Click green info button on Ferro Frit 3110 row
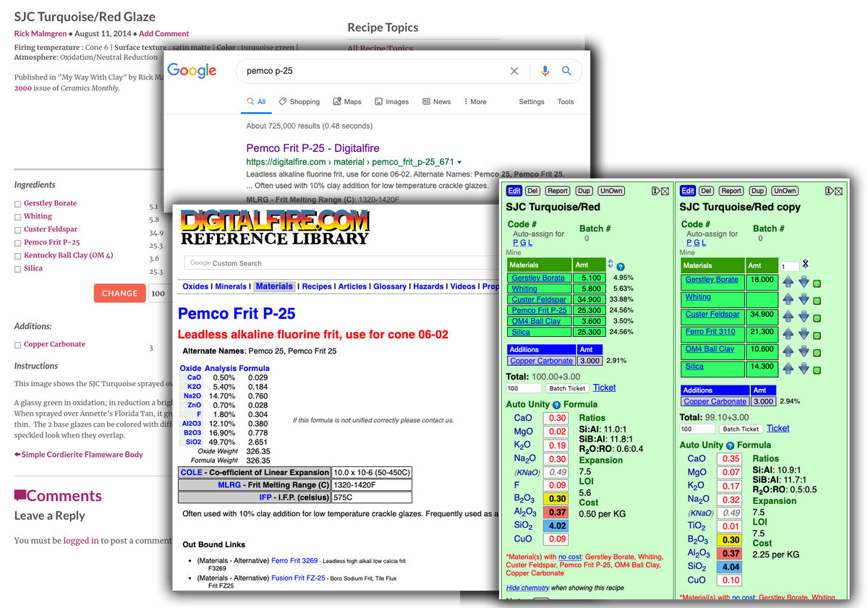The width and height of the screenshot is (868, 608). click(817, 335)
